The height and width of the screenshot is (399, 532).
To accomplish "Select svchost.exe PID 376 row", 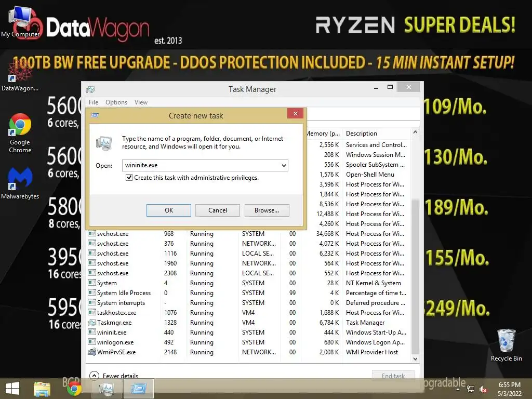I will pos(249,244).
